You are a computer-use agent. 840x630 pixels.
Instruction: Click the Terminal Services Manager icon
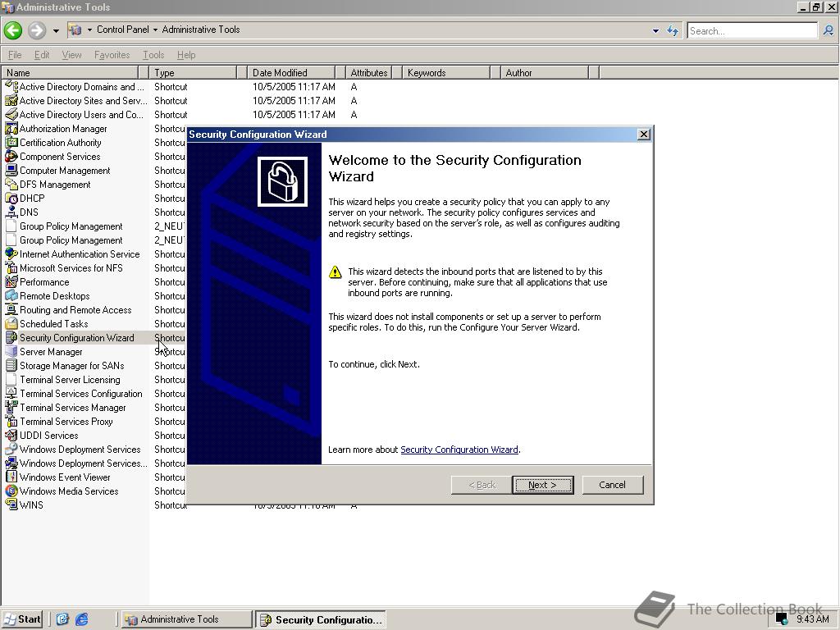click(x=11, y=407)
